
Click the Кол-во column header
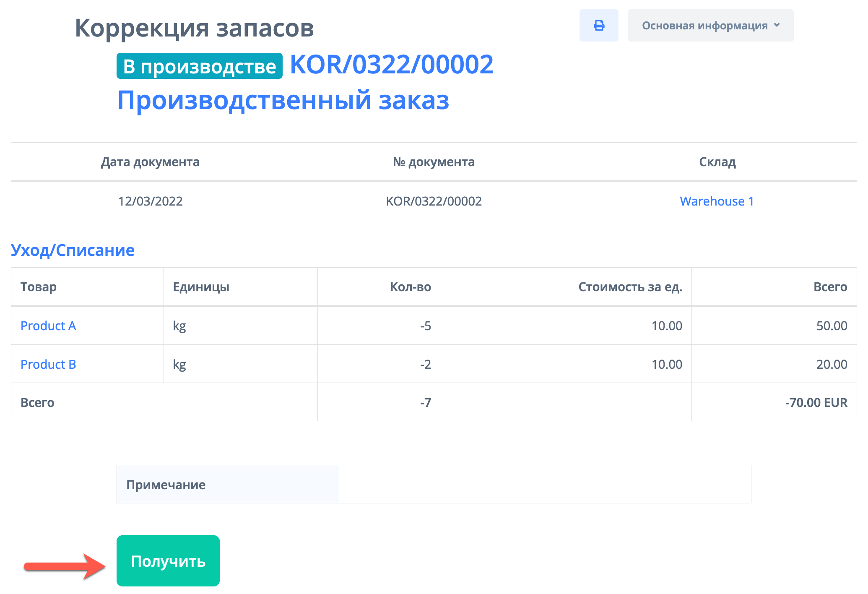(x=410, y=287)
